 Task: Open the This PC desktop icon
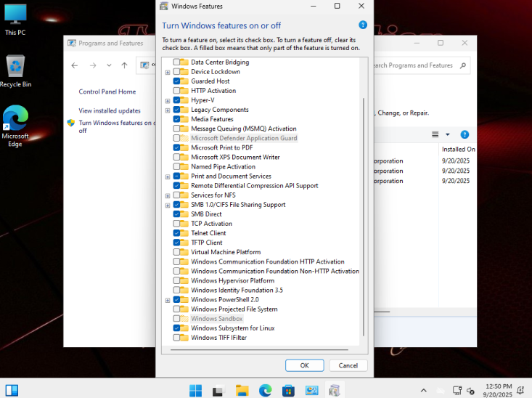tap(15, 20)
